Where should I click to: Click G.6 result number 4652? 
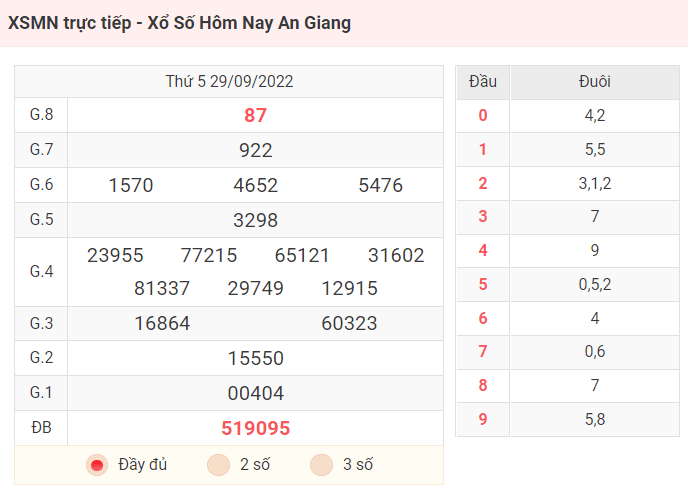[x=255, y=185]
